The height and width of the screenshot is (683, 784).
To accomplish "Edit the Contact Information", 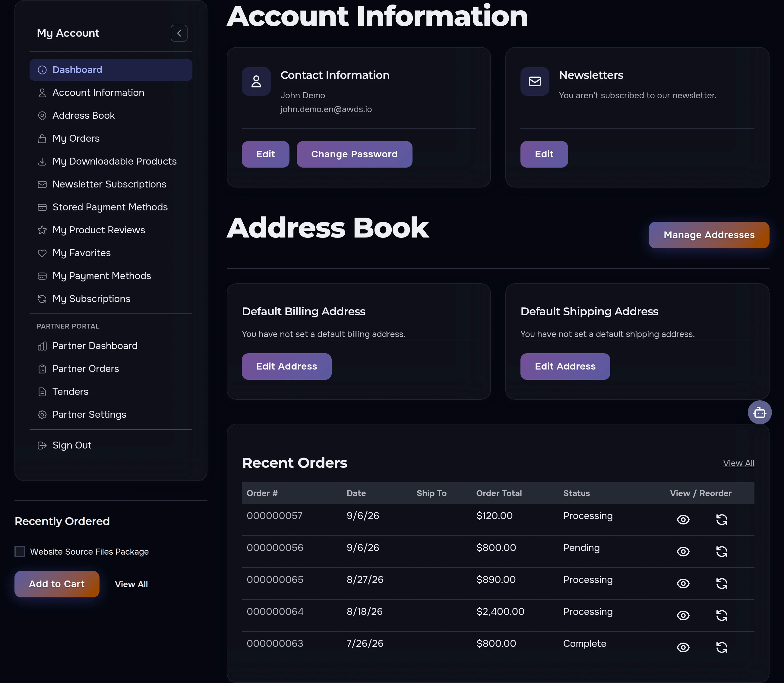I will pos(265,154).
